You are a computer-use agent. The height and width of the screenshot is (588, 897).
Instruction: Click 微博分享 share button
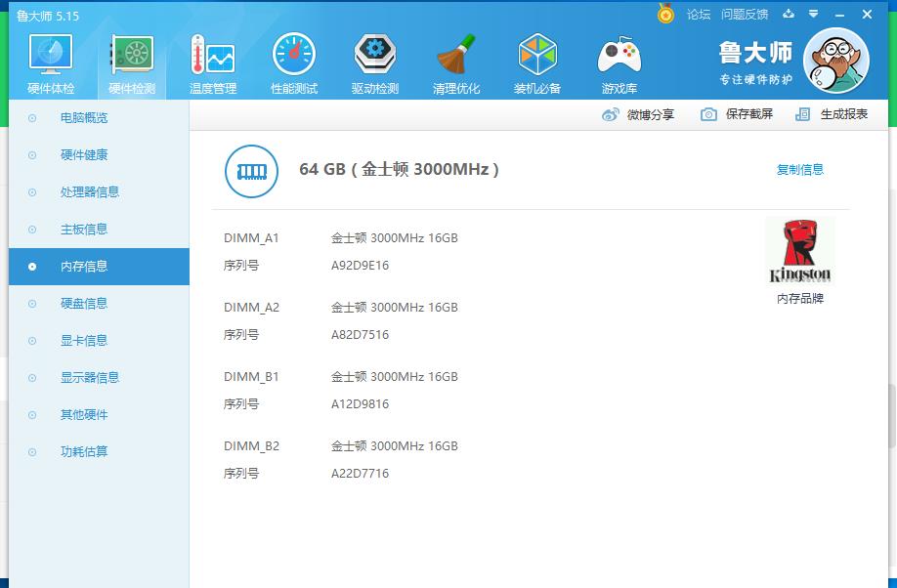click(638, 114)
